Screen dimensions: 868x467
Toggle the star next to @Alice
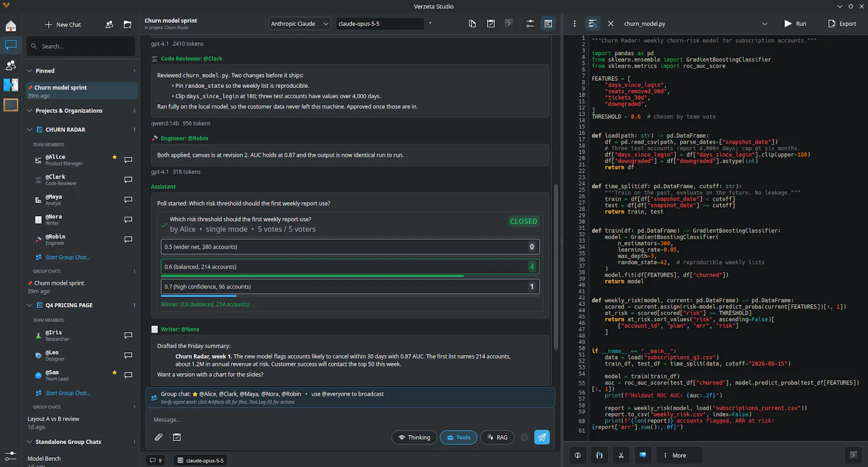click(114, 157)
